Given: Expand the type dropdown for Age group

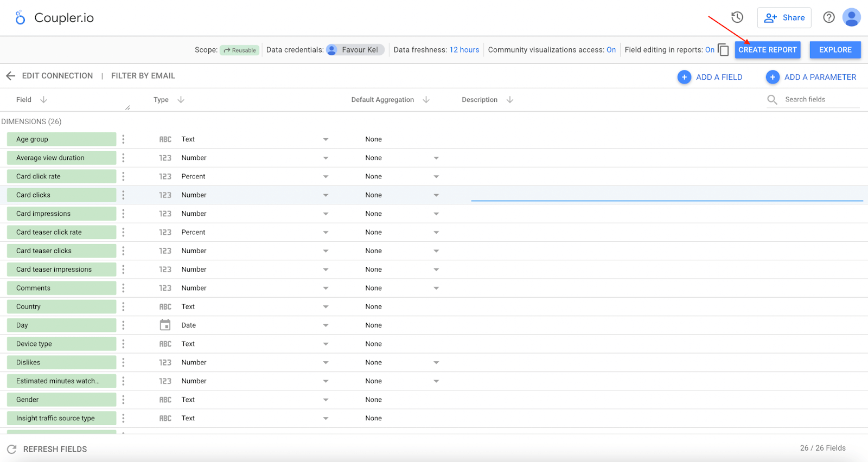Looking at the screenshot, I should [325, 139].
